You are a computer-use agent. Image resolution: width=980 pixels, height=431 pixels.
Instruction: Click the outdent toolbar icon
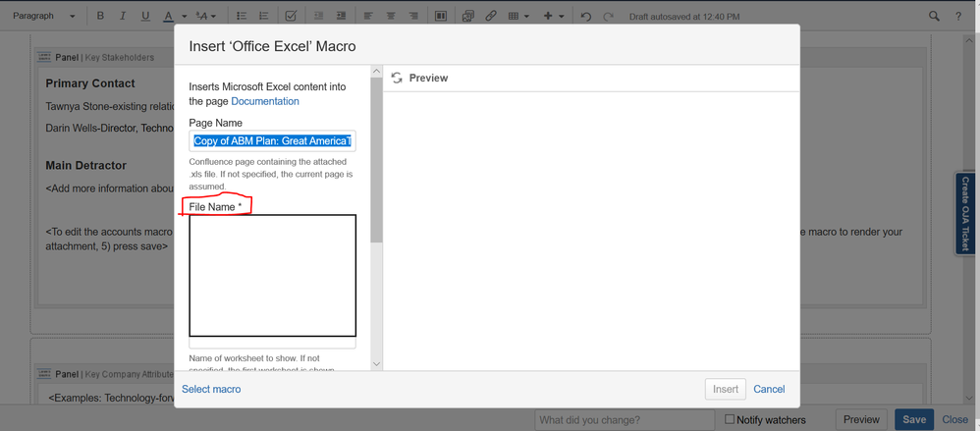click(x=319, y=17)
